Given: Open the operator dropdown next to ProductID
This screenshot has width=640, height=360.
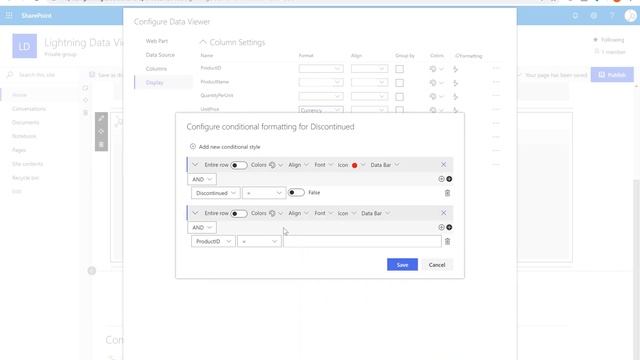Looking at the screenshot, I should (x=259, y=242).
